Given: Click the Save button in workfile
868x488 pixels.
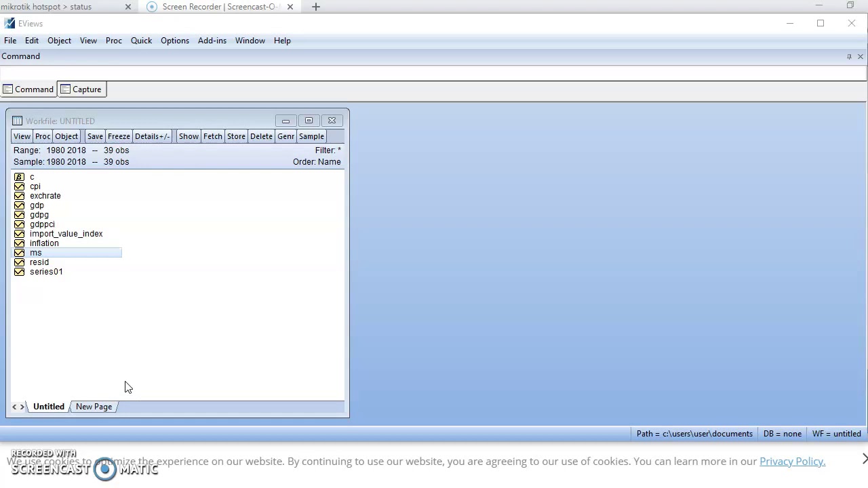Looking at the screenshot, I should [95, 136].
